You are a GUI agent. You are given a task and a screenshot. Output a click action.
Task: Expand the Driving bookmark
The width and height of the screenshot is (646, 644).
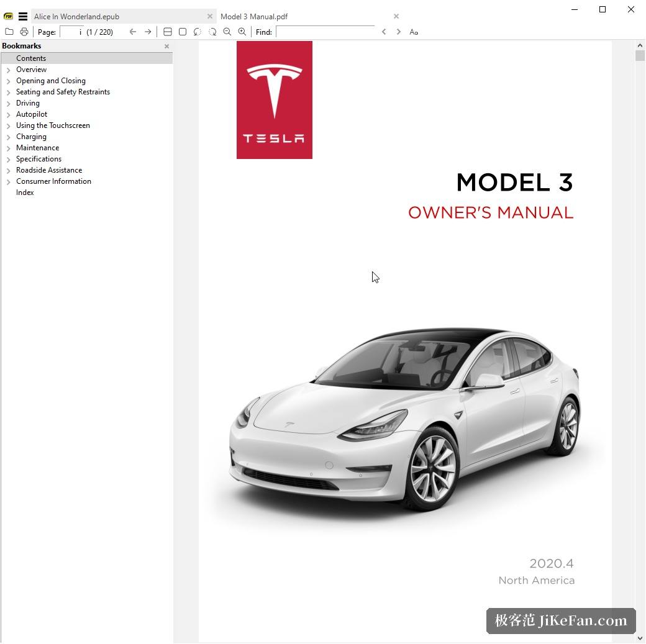(x=8, y=104)
